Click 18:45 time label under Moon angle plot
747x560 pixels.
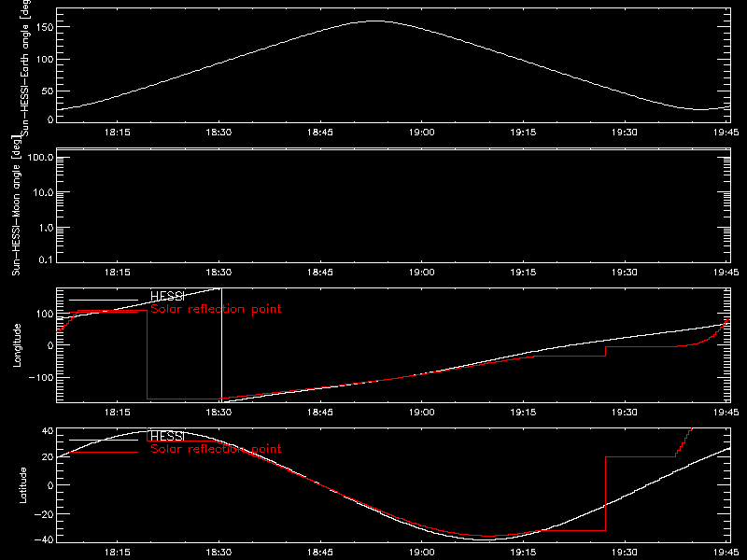pos(320,272)
